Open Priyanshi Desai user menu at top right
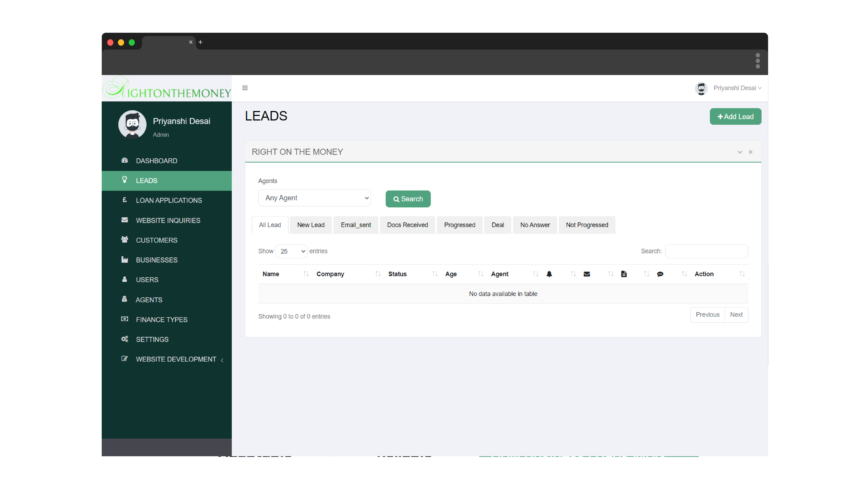The width and height of the screenshot is (868, 488). (737, 88)
